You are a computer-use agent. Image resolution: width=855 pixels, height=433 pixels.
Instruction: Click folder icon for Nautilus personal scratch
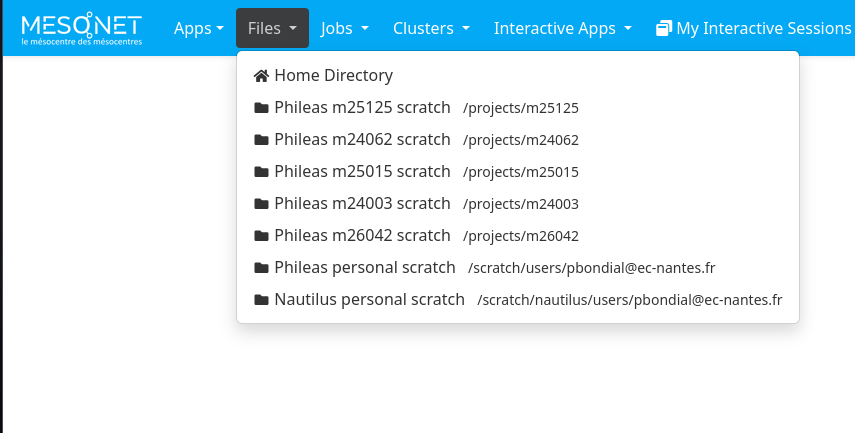tap(262, 299)
